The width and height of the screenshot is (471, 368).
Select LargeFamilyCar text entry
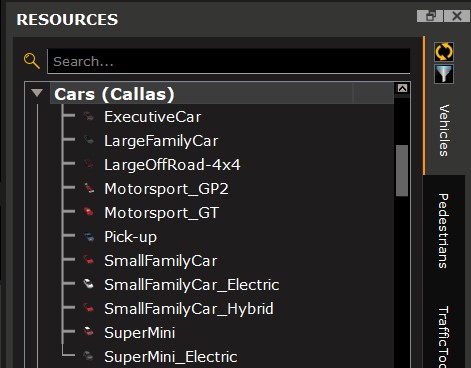(161, 141)
